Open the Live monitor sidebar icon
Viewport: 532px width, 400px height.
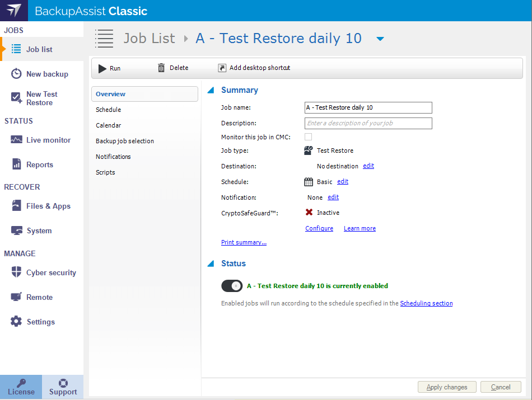point(16,140)
